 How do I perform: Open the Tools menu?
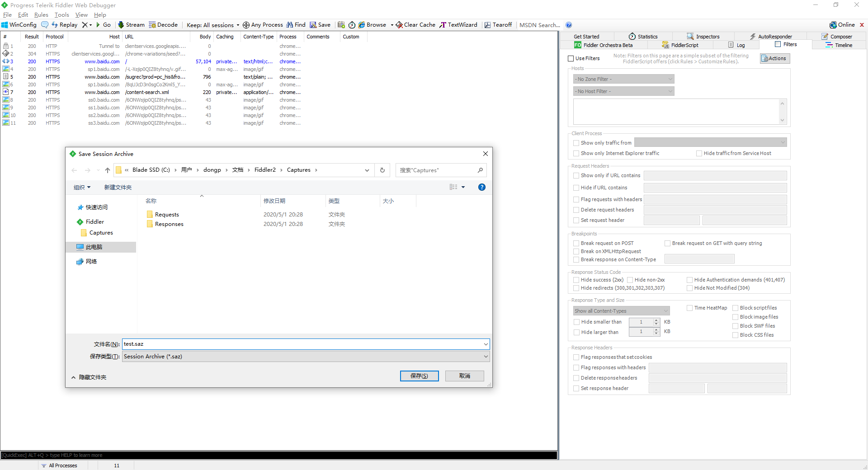point(62,14)
